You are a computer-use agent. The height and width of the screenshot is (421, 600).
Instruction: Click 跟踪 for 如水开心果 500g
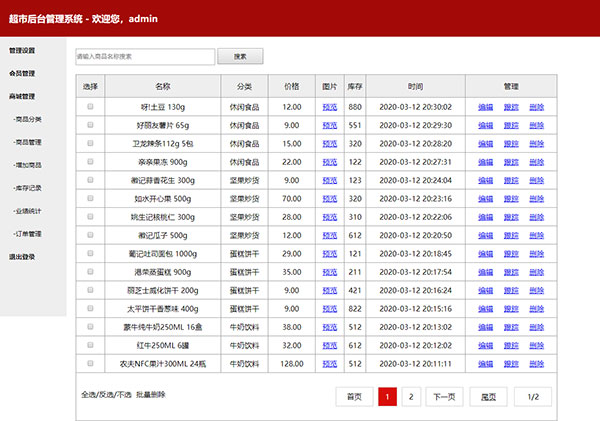511,199
